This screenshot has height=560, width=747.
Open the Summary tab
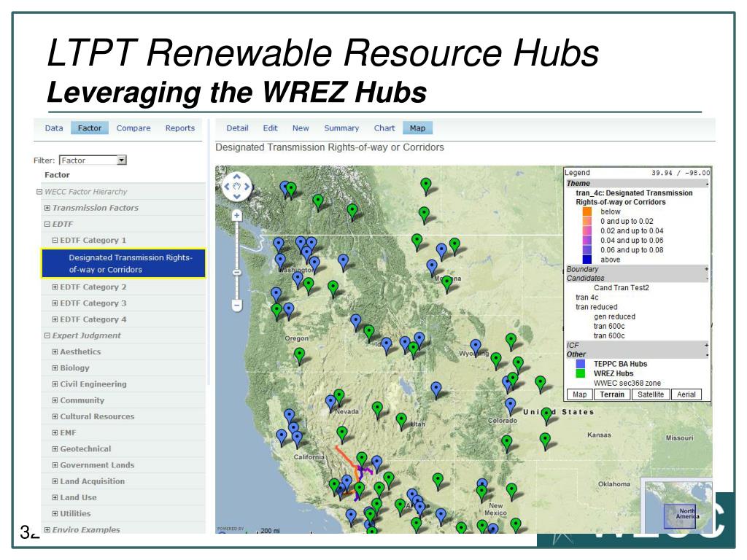tap(341, 128)
